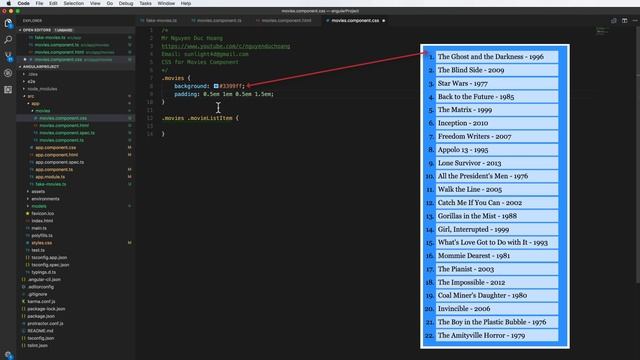This screenshot has width=640, height=360.
Task: Open the Extensions view in activity bar
Action: pos(8,89)
